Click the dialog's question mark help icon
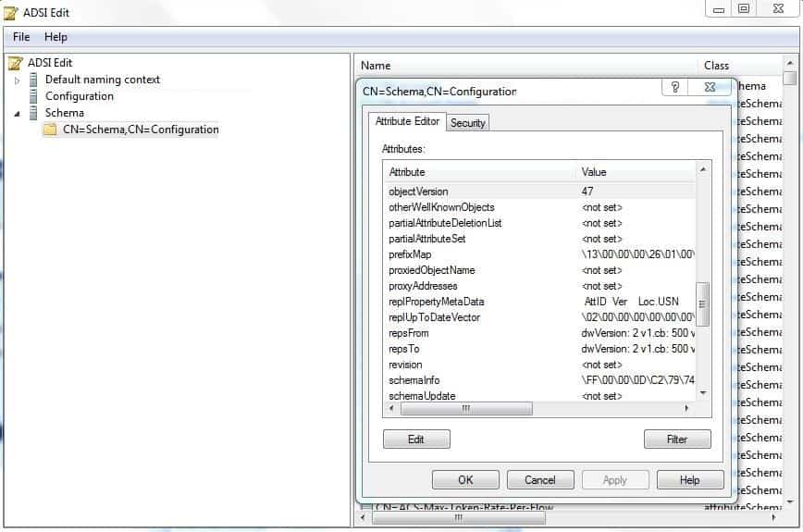Viewport: 803px width, 532px height. 675,87
